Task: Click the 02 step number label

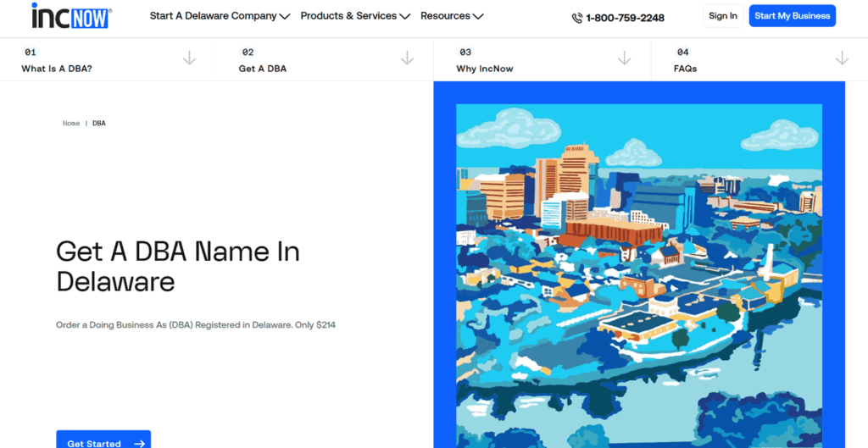Action: pyautogui.click(x=248, y=52)
